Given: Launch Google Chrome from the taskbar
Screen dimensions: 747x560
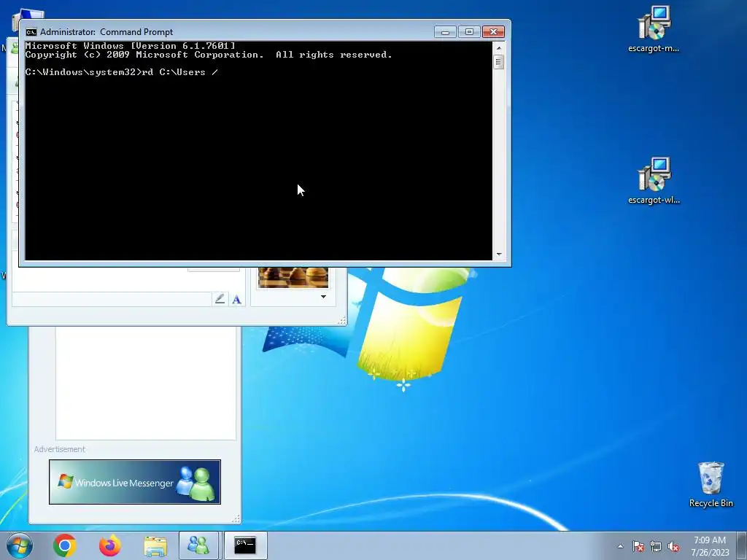Looking at the screenshot, I should pyautogui.click(x=65, y=545).
